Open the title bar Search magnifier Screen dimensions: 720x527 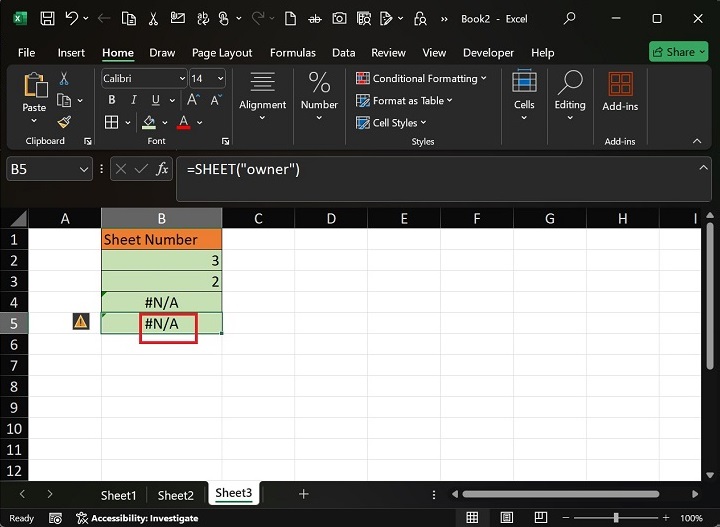pos(570,18)
